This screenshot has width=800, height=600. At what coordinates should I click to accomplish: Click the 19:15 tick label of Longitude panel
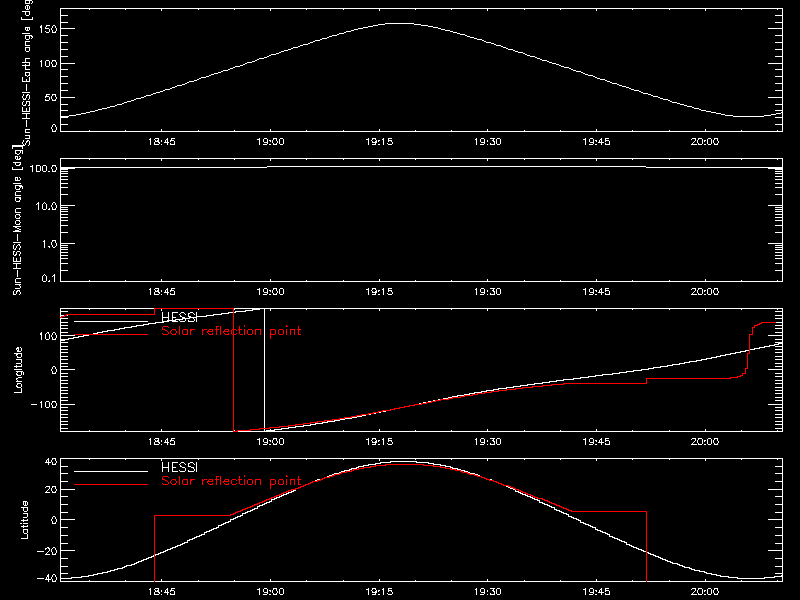coord(379,442)
